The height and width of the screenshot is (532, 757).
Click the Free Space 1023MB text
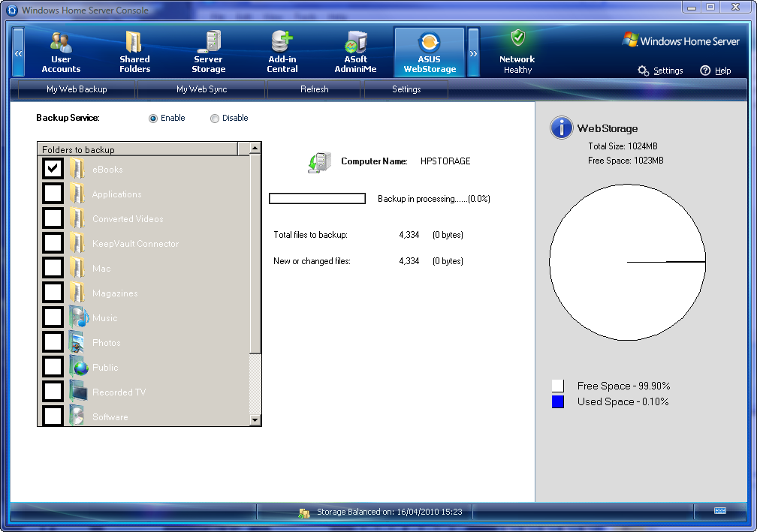coord(626,161)
